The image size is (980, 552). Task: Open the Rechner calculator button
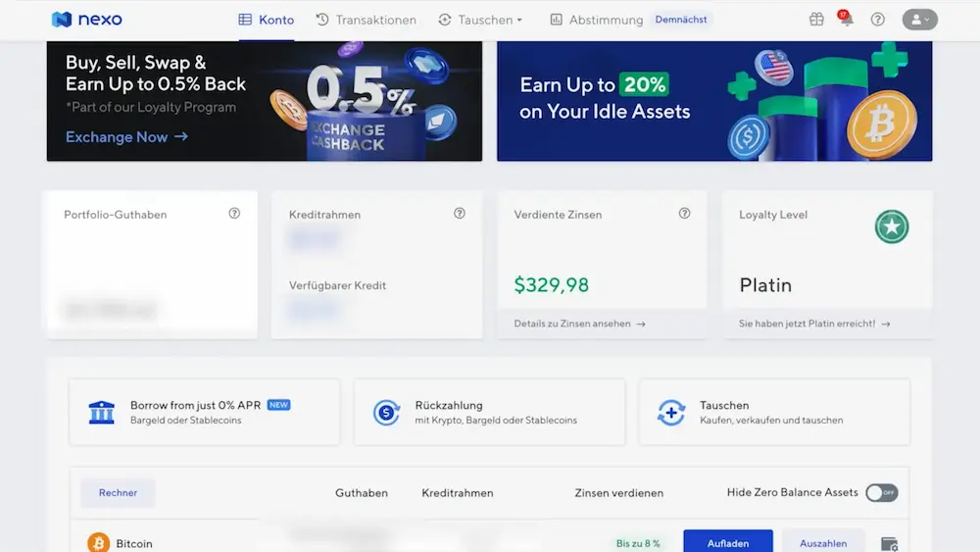pyautogui.click(x=118, y=493)
